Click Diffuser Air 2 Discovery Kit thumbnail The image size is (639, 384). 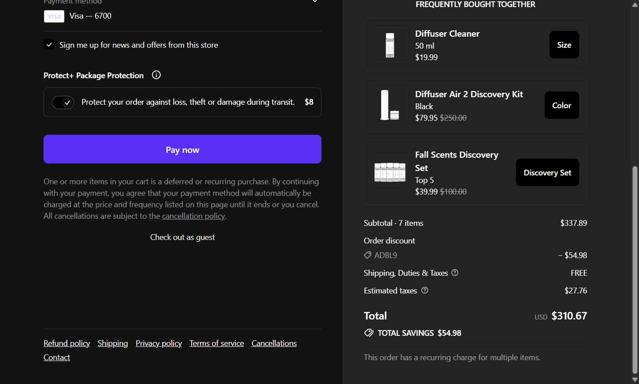pyautogui.click(x=390, y=105)
